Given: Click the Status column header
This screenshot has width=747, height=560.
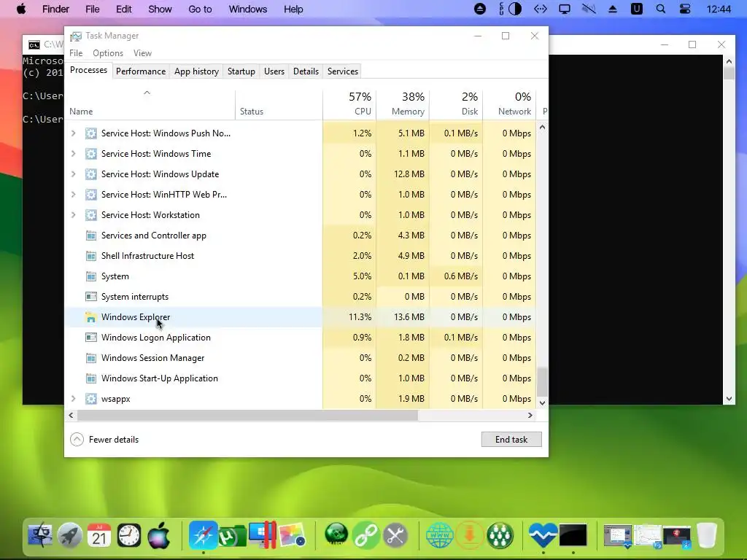Looking at the screenshot, I should (279, 104).
